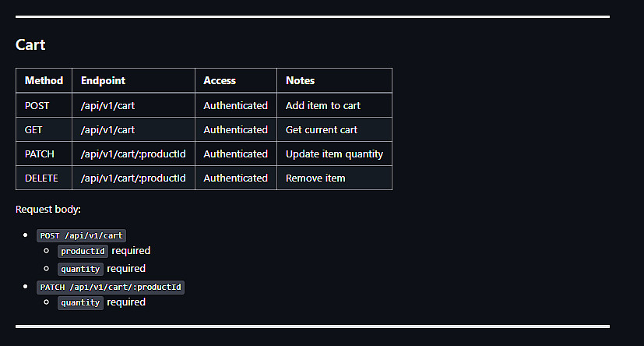The width and height of the screenshot is (644, 346).
Task: Click Authenticated in the GET row
Action: tap(235, 129)
